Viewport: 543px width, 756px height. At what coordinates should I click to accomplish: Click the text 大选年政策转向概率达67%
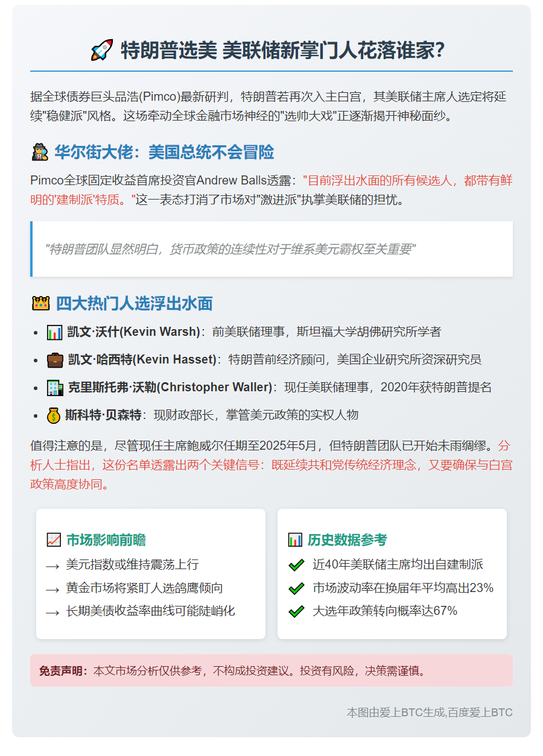[385, 611]
